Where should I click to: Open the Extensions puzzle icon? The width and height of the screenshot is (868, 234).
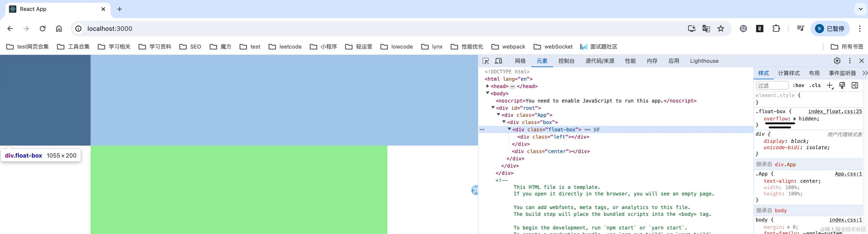(776, 29)
